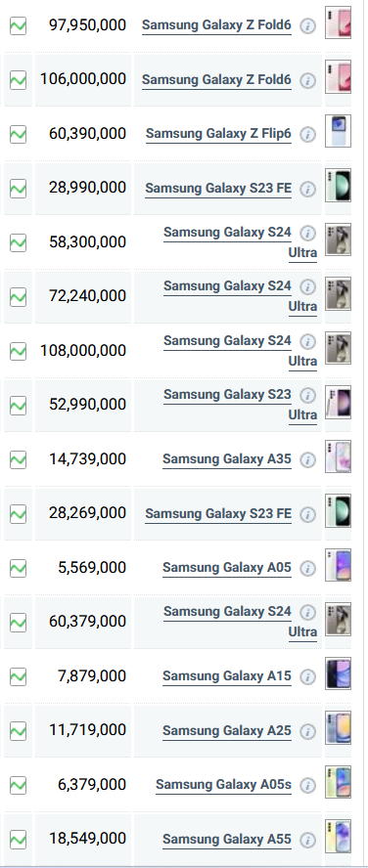Click the 60,379,000 price cell
The height and width of the screenshot is (868, 368).
click(83, 622)
